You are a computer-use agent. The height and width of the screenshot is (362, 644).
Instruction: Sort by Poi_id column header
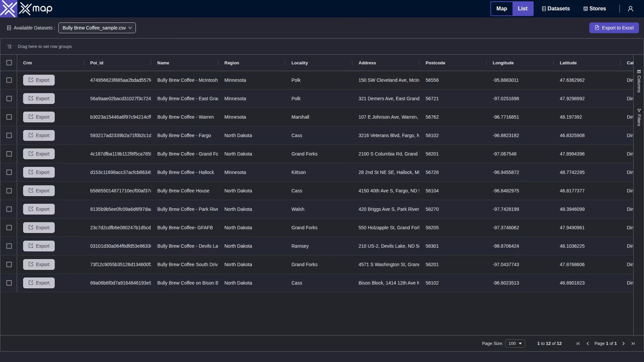tap(97, 63)
